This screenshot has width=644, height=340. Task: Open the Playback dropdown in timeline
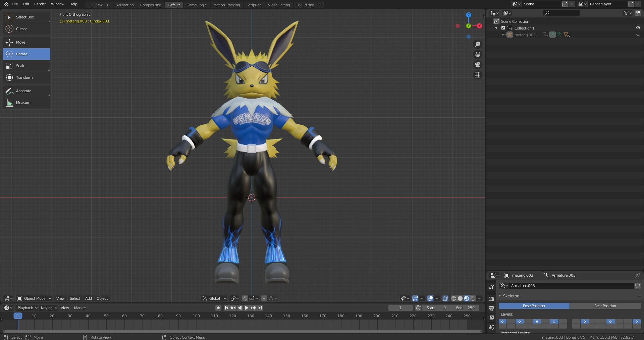click(28, 308)
